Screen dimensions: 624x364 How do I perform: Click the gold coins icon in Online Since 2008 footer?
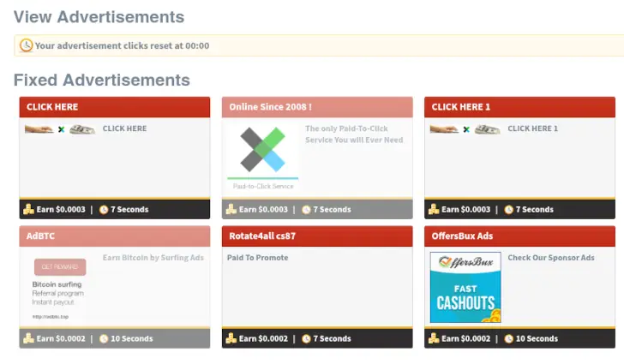[231, 209]
